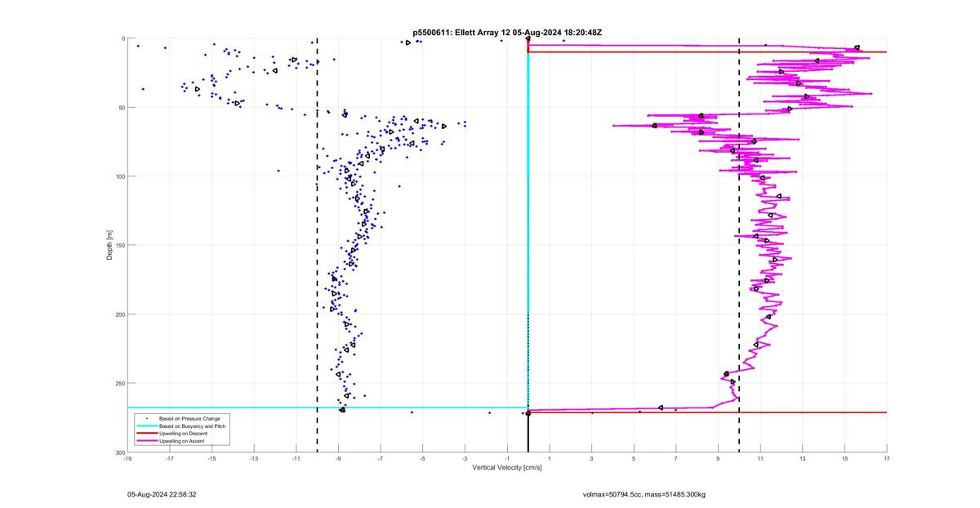Click the 'volmax=50794.5cc, mass=51485.300kg' footer text
This screenshot has width=980, height=508.
click(644, 494)
